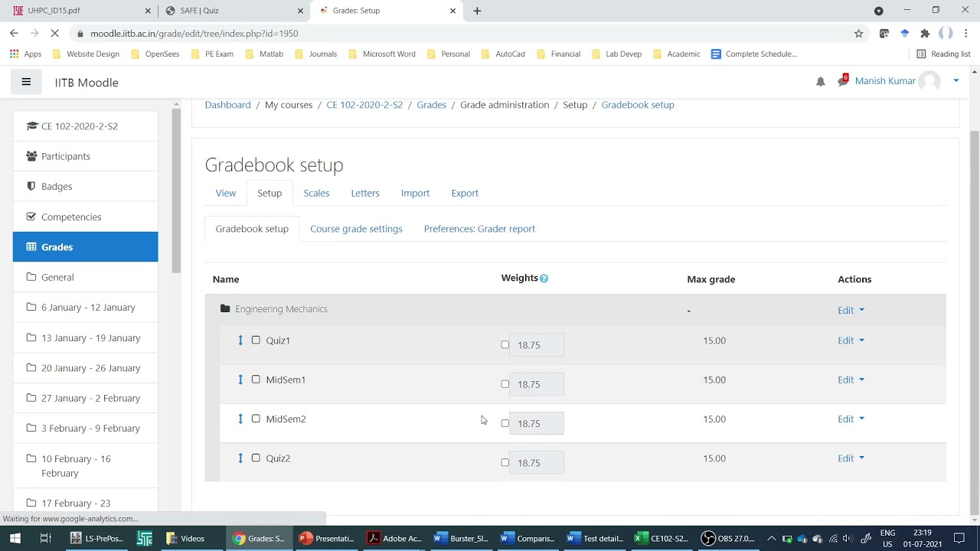Screen dimensions: 980x551
Task: Open Course grade settings tab
Action: (x=356, y=229)
